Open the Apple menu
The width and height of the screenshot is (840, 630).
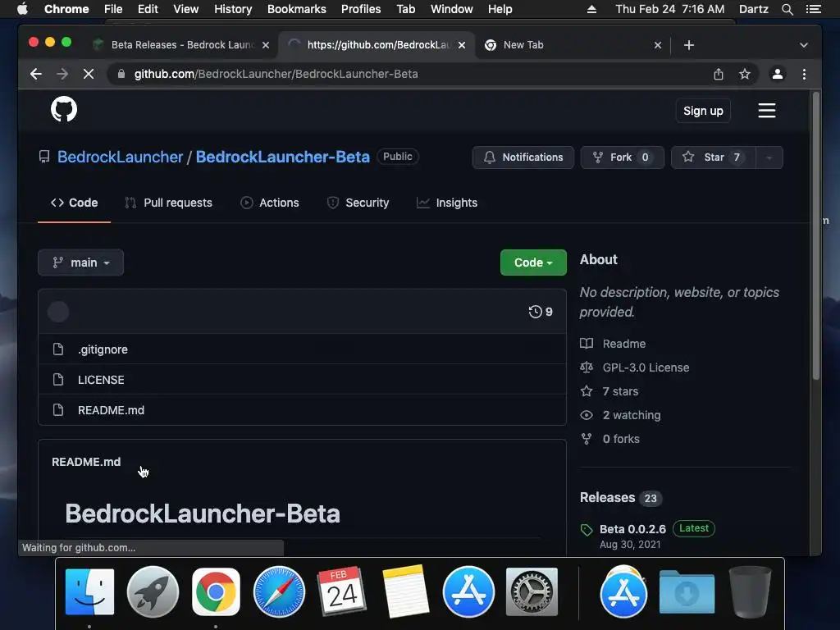pyautogui.click(x=22, y=9)
